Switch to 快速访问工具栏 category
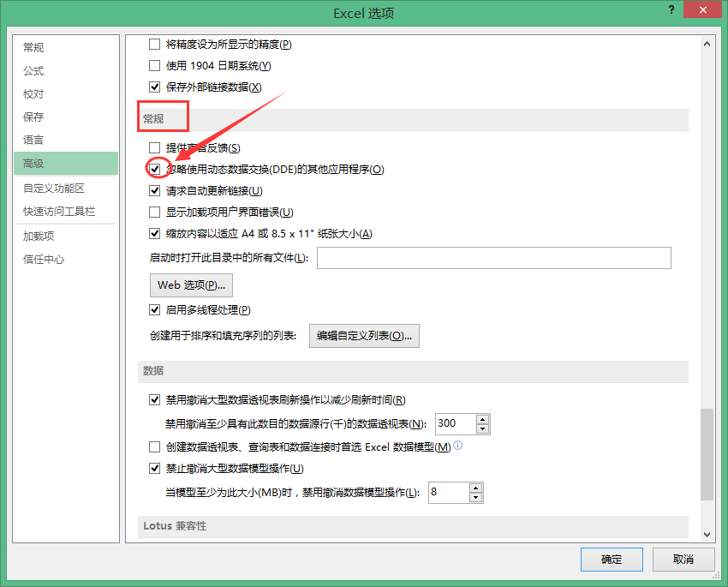The image size is (728, 587). point(66,212)
